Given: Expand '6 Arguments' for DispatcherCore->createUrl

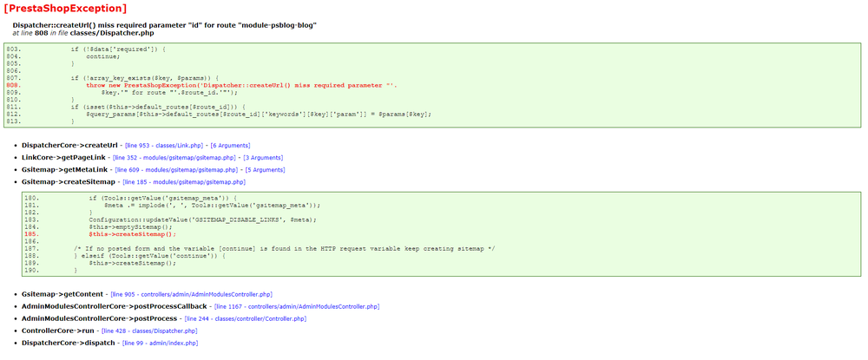Looking at the screenshot, I should [x=230, y=146].
